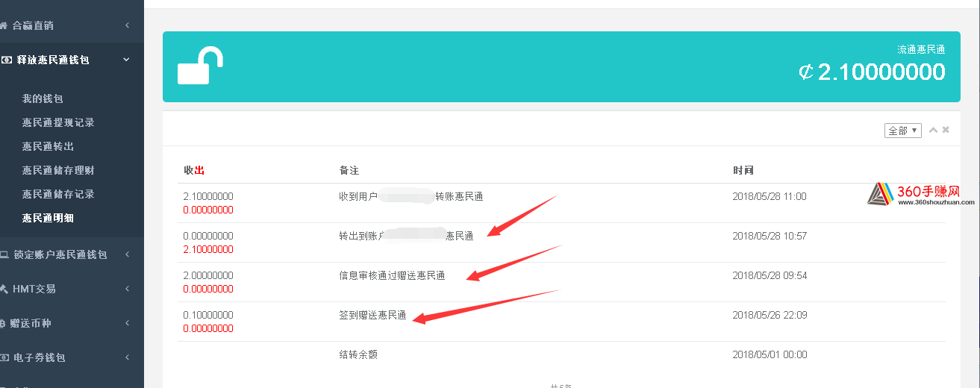This screenshot has width=980, height=388.
Task: View 惠民通储存记录 page
Action: pos(58,194)
